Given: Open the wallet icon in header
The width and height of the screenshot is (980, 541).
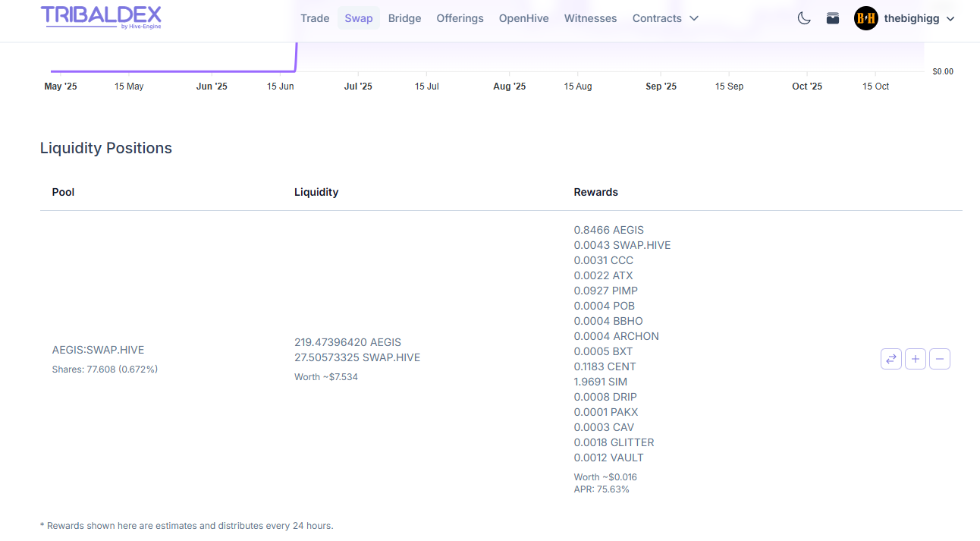Looking at the screenshot, I should click(833, 18).
